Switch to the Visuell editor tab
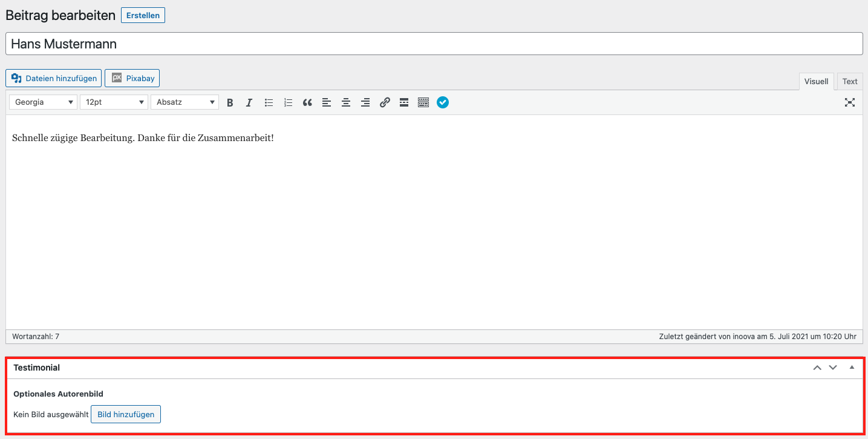This screenshot has width=868, height=439. pyautogui.click(x=817, y=82)
